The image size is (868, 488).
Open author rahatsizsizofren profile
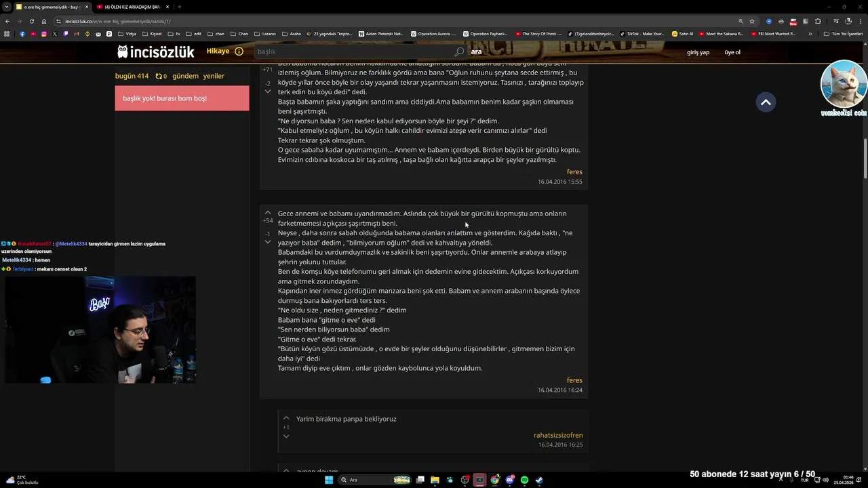point(558,435)
